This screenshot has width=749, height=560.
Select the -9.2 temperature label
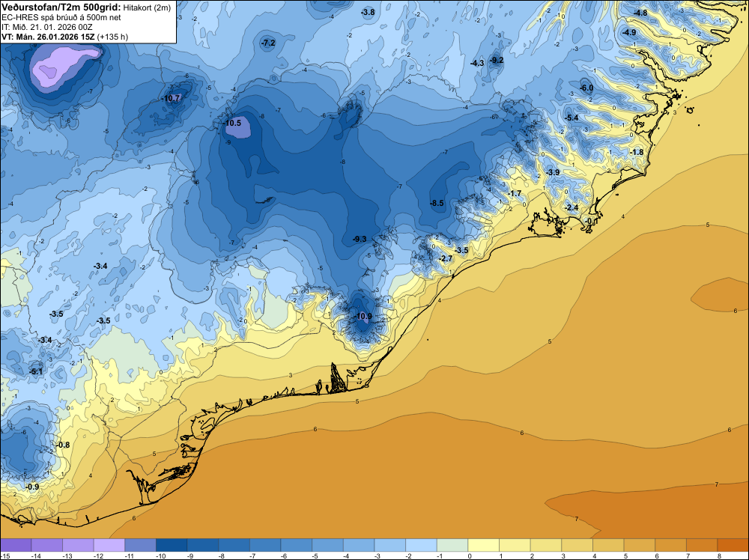497,60
